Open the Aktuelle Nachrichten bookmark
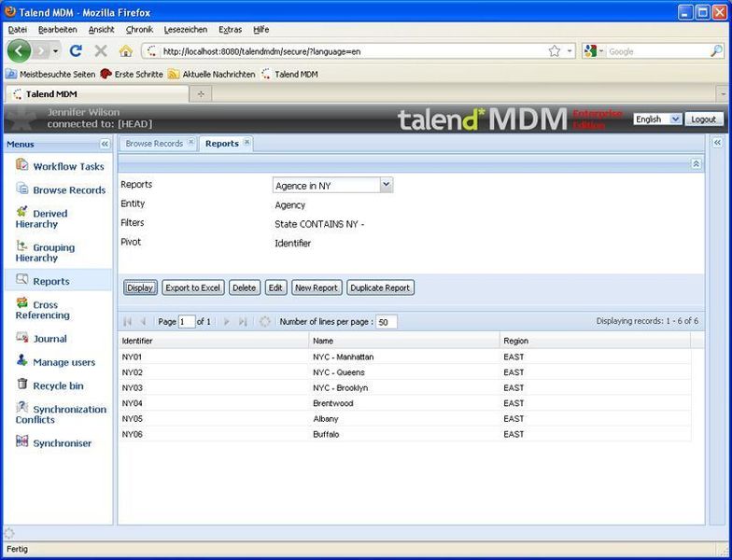Image resolution: width=732 pixels, height=560 pixels. (x=212, y=74)
